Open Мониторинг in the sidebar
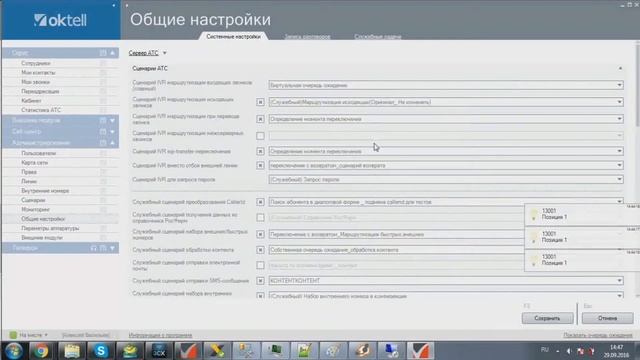The height and width of the screenshot is (360, 640). [x=35, y=209]
